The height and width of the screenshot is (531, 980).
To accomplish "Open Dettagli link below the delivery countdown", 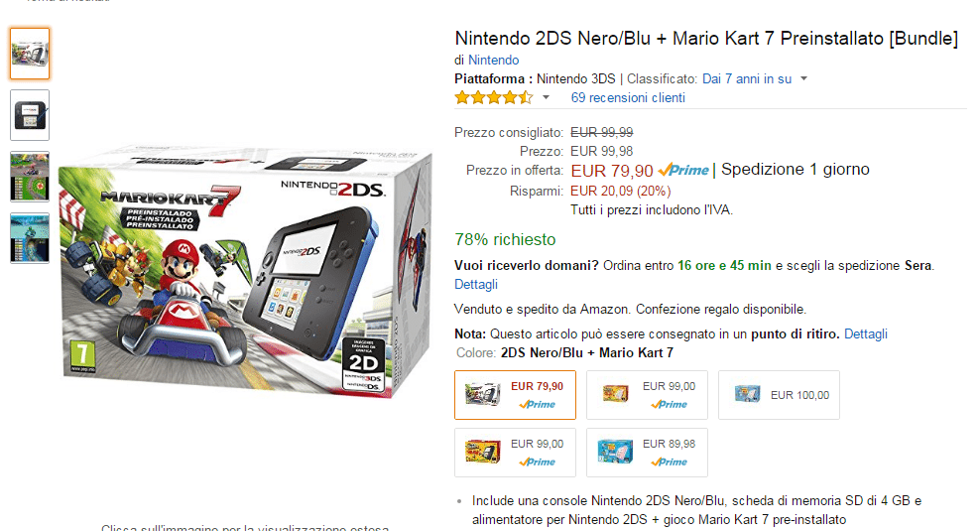I will (x=476, y=285).
